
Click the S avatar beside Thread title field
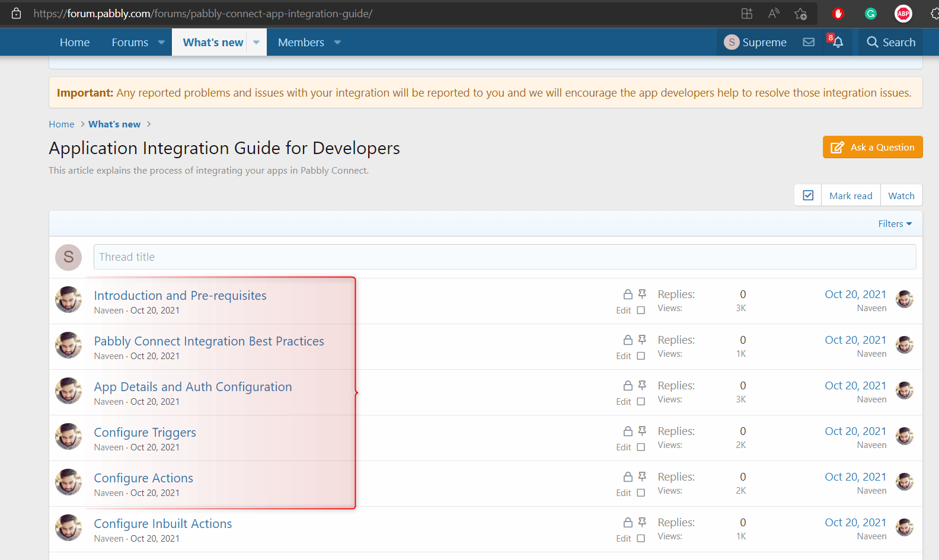tap(69, 257)
